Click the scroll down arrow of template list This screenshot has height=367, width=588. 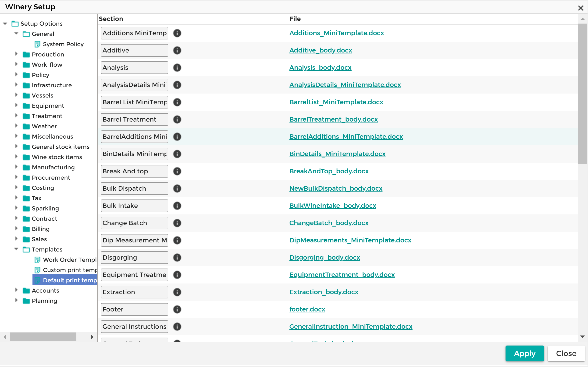(582, 337)
